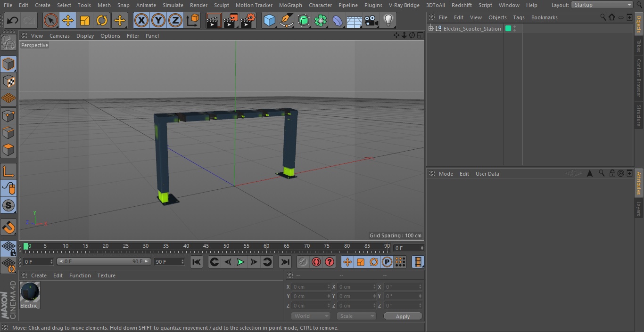Click the record active objects button
The image size is (644, 332).
pyautogui.click(x=303, y=262)
